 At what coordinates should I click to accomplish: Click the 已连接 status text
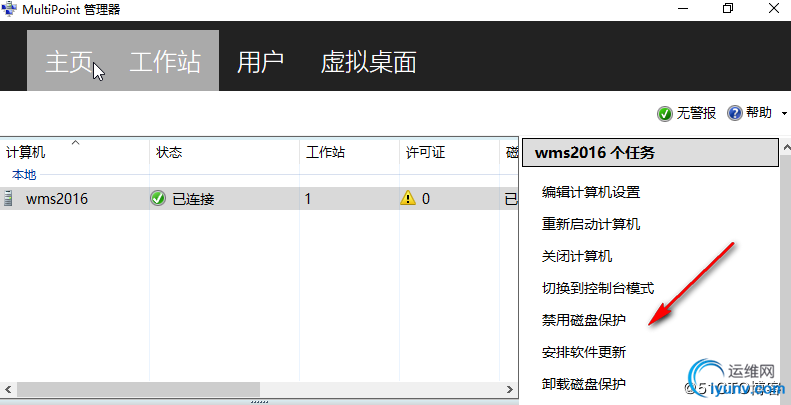[x=194, y=199]
